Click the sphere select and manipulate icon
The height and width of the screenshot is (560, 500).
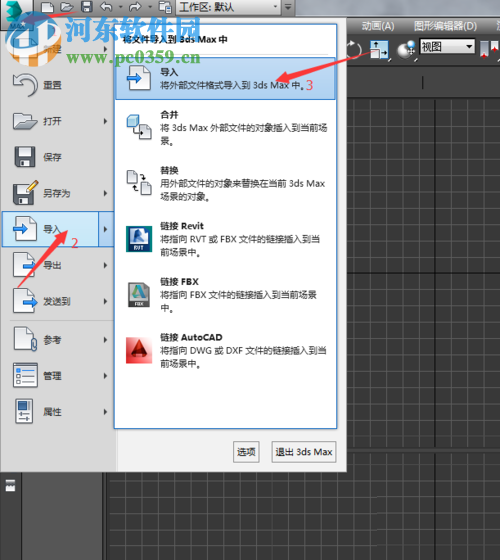[x=407, y=49]
